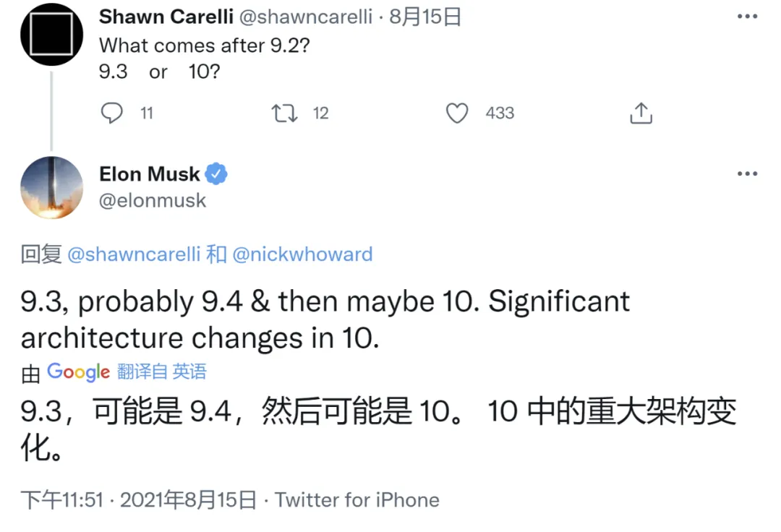Open the @shawncarelli mention link in the reply
Viewport: 781px width, 532px height.
coord(134,254)
